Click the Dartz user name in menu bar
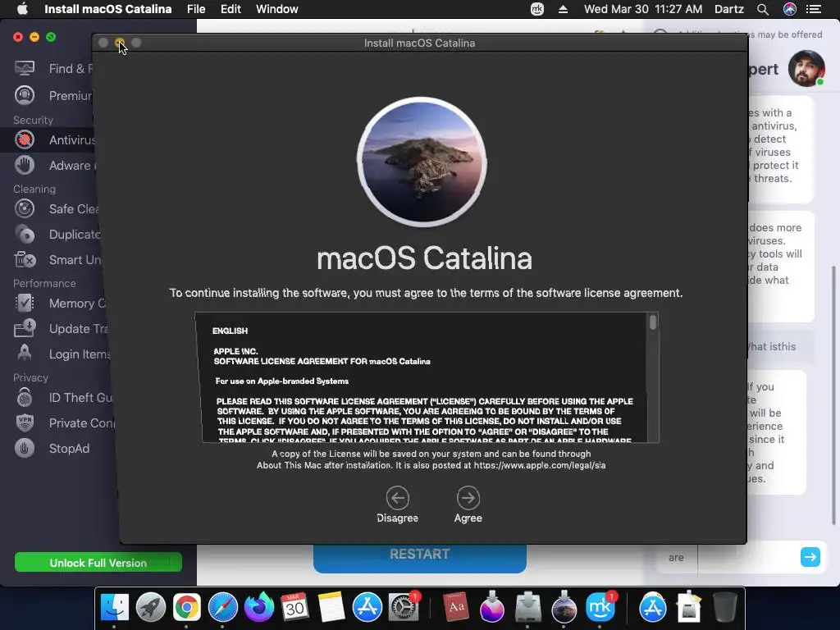 [x=728, y=9]
